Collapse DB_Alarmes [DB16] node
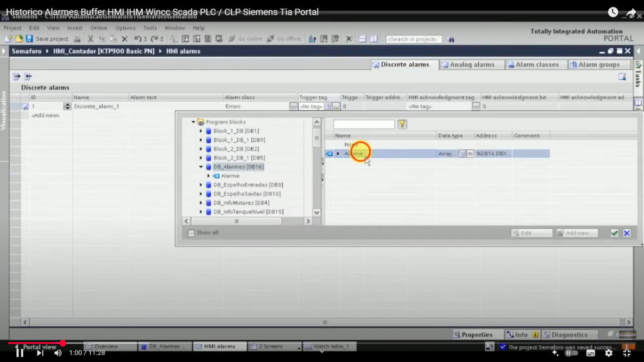Screen dimensions: 644x362 pyautogui.click(x=201, y=167)
